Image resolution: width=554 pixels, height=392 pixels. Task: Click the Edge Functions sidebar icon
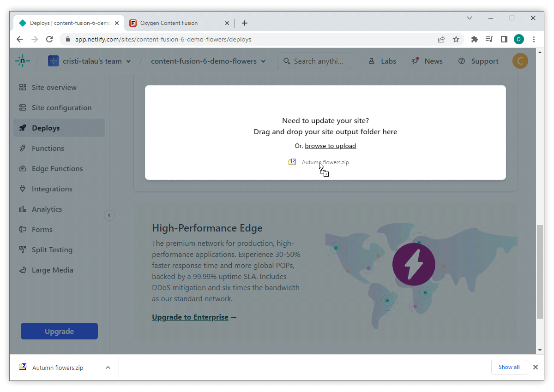click(x=23, y=168)
